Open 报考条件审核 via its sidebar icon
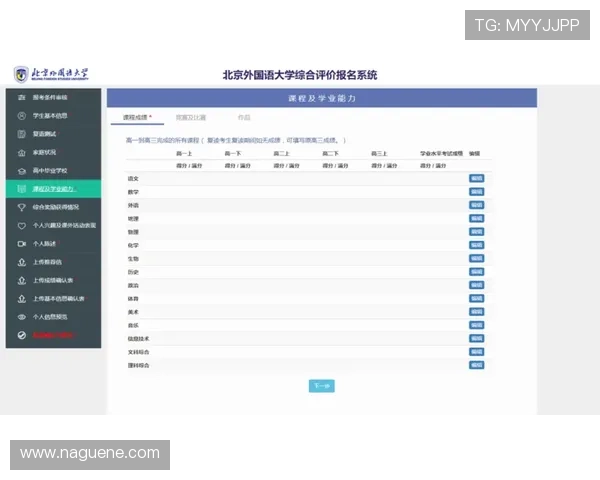Viewport: 600px width, 480px height. click(x=21, y=98)
